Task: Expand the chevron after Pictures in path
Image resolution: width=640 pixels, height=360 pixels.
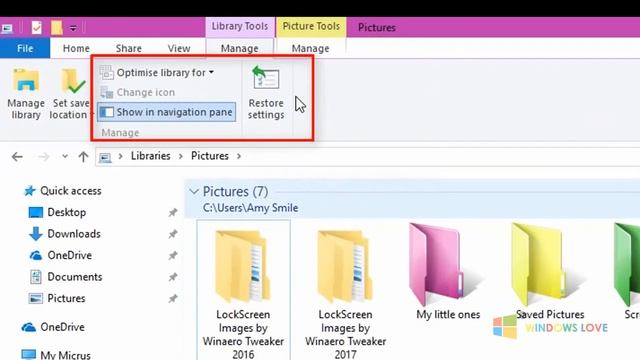Action: coord(239,156)
